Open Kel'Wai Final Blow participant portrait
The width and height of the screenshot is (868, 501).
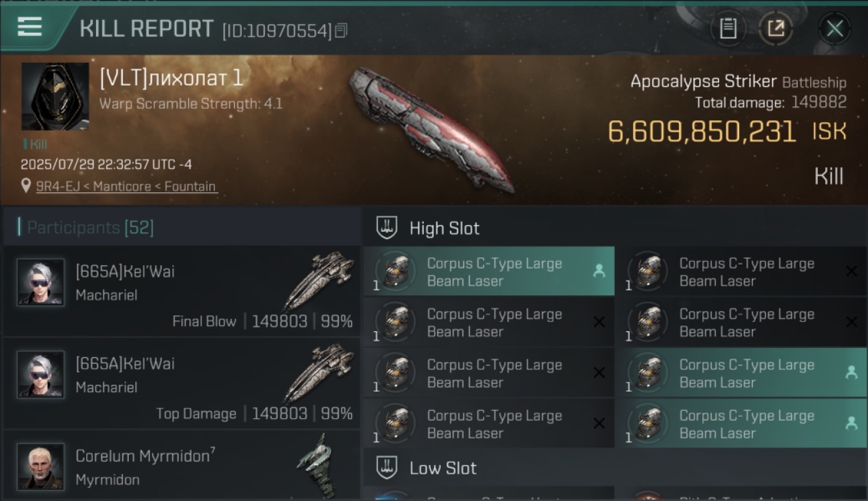41,282
